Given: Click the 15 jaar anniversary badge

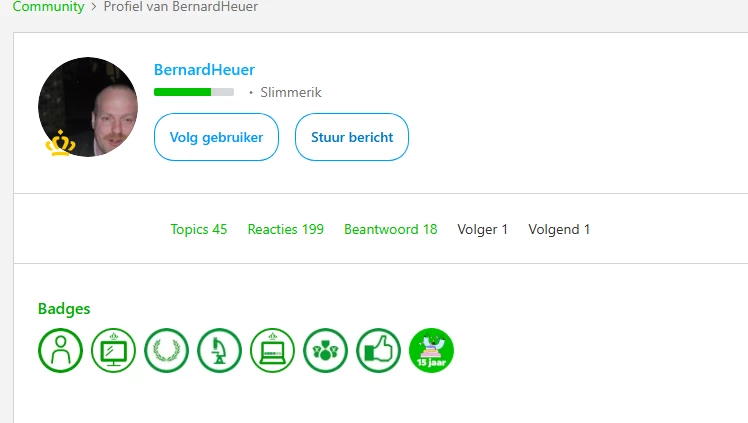Looking at the screenshot, I should [431, 351].
